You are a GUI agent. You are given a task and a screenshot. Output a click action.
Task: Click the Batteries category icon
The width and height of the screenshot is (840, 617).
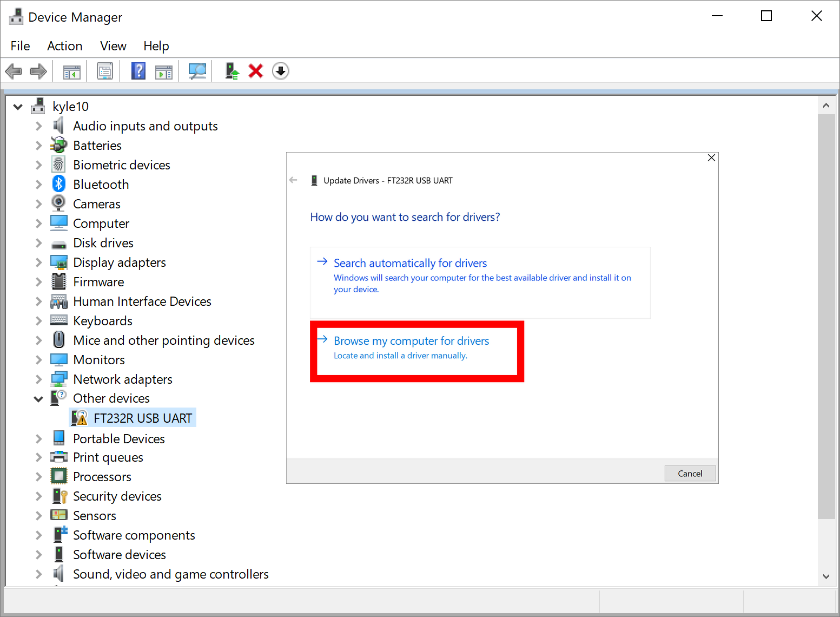(x=58, y=145)
